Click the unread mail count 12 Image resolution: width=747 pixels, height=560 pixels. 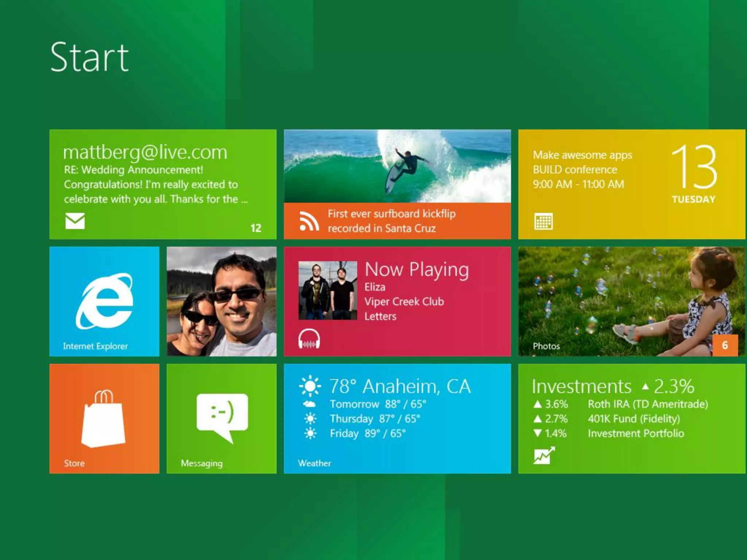(256, 228)
